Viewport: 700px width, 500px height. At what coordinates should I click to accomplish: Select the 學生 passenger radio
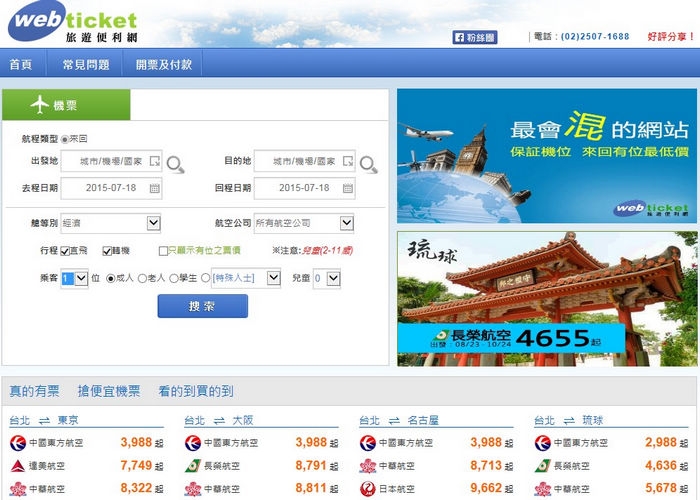[x=174, y=279]
